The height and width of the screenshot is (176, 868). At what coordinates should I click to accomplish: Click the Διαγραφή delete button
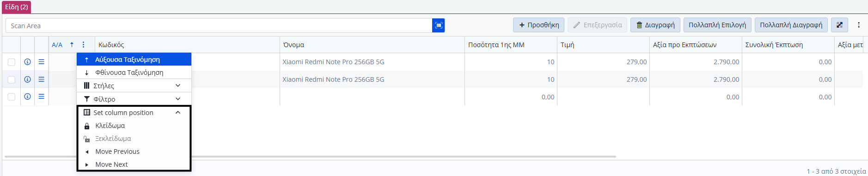pyautogui.click(x=655, y=25)
